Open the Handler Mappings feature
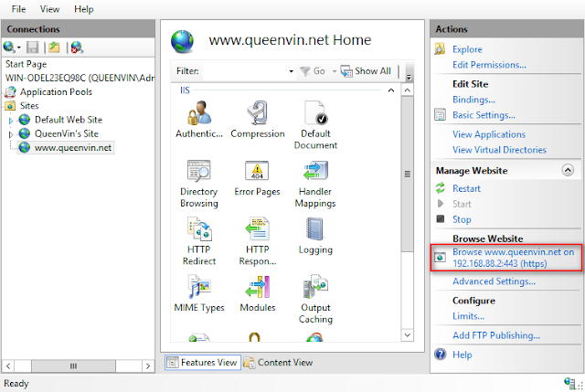Viewport: 585px width, 392px height. point(315,171)
